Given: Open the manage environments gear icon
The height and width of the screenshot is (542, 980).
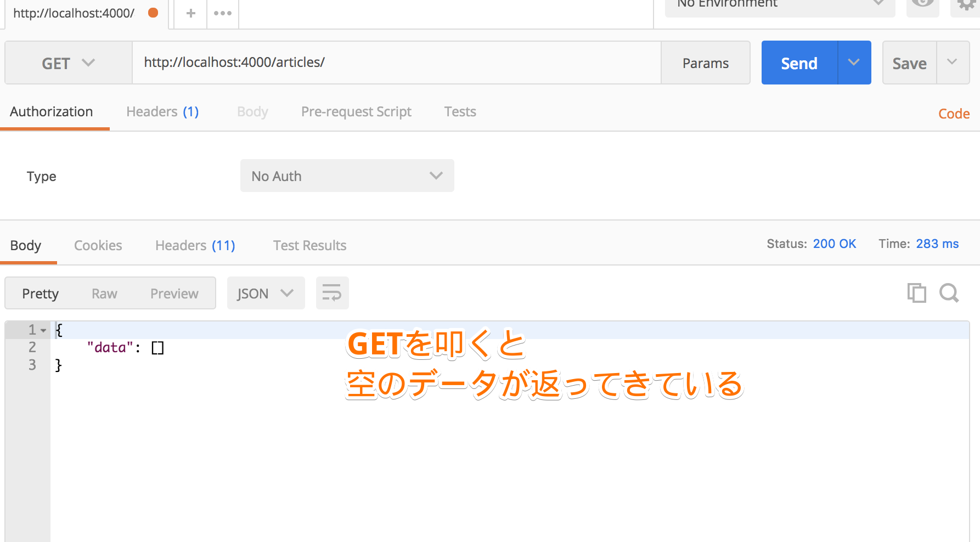Looking at the screenshot, I should (x=965, y=4).
